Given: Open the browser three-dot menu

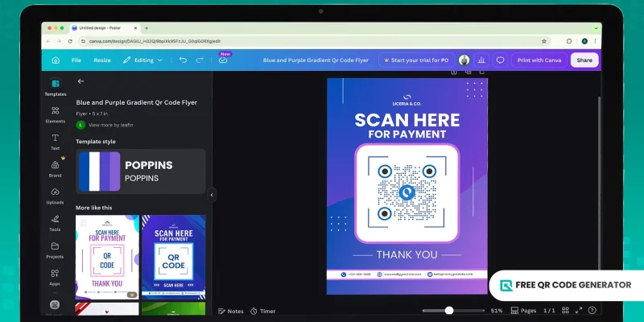Looking at the screenshot, I should (x=595, y=41).
